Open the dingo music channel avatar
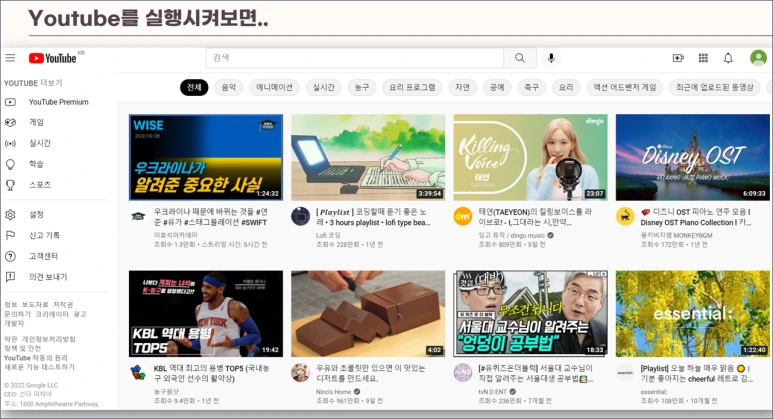 pos(462,216)
